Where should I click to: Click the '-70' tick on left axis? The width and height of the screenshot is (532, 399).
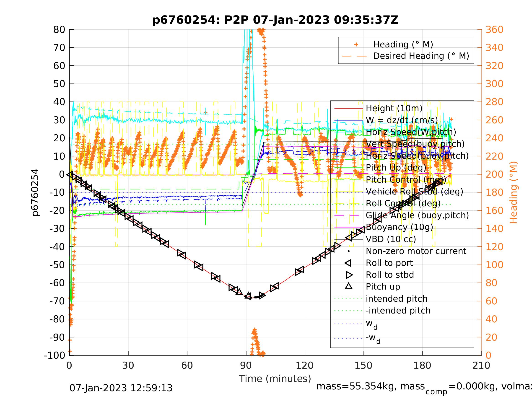[x=57, y=301]
